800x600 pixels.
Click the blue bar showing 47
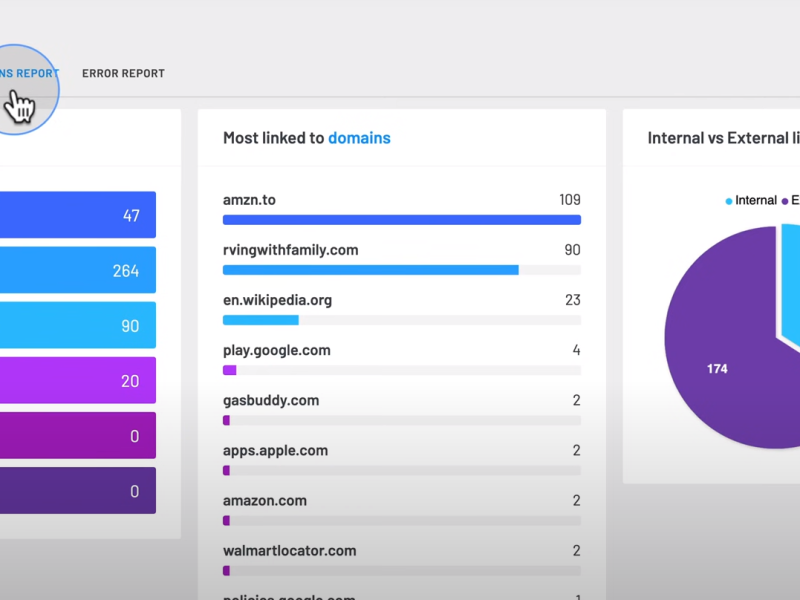coord(78,215)
